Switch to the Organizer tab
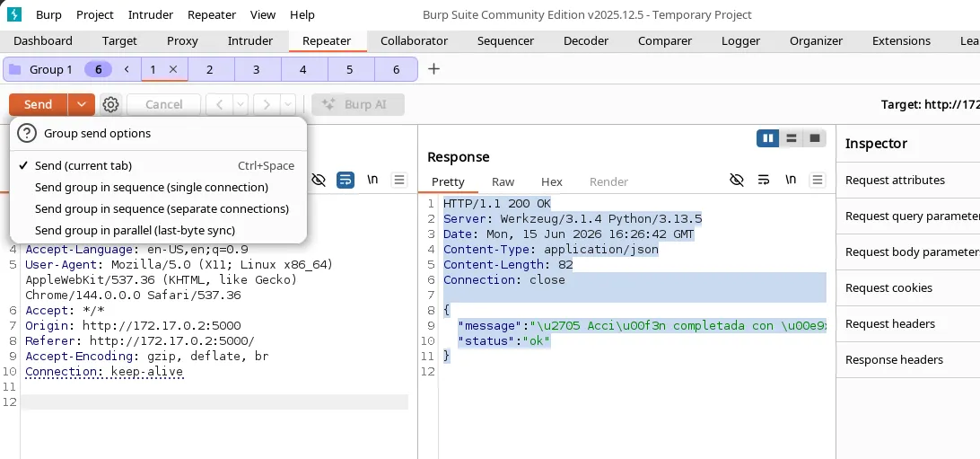This screenshot has height=459, width=980. pyautogui.click(x=817, y=40)
